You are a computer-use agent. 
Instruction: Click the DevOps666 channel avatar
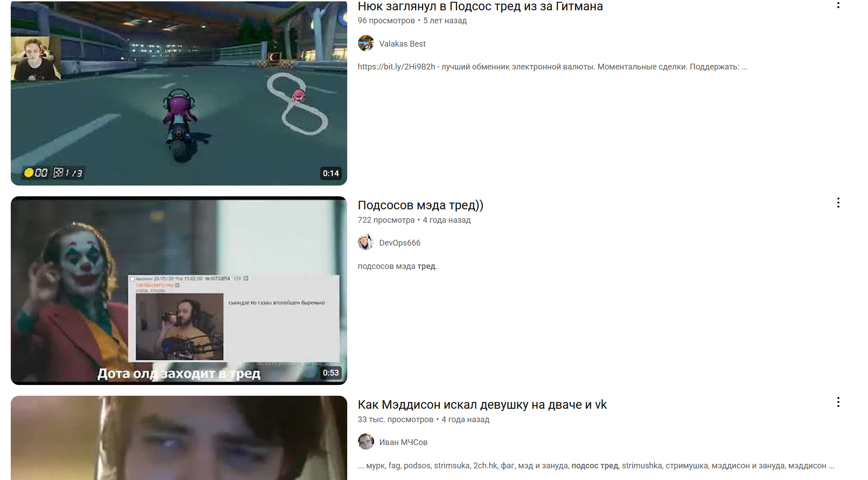tap(366, 242)
